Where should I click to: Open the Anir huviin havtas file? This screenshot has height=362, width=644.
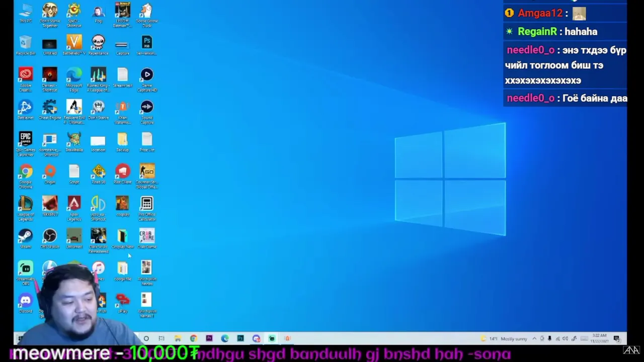[x=146, y=273]
